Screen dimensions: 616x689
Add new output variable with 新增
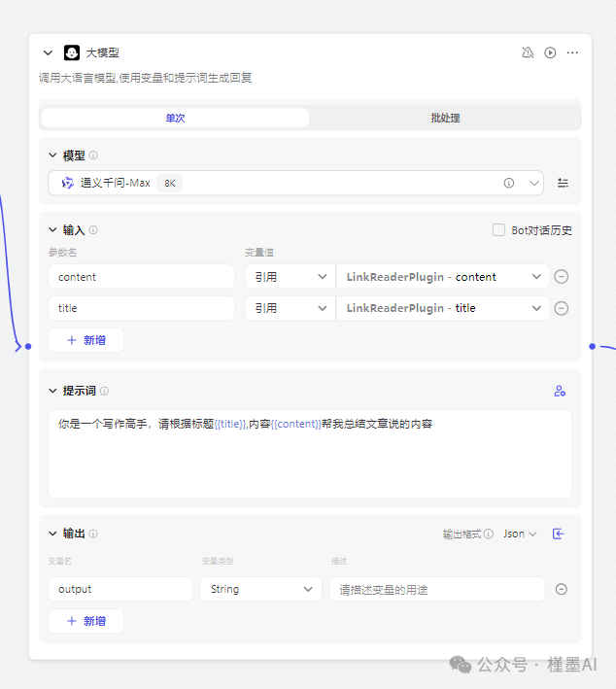point(86,621)
